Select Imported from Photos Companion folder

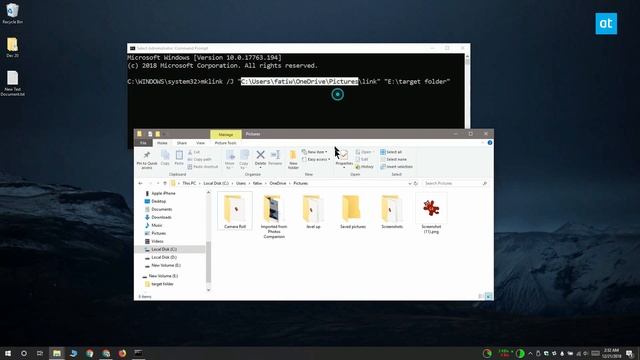click(x=274, y=216)
